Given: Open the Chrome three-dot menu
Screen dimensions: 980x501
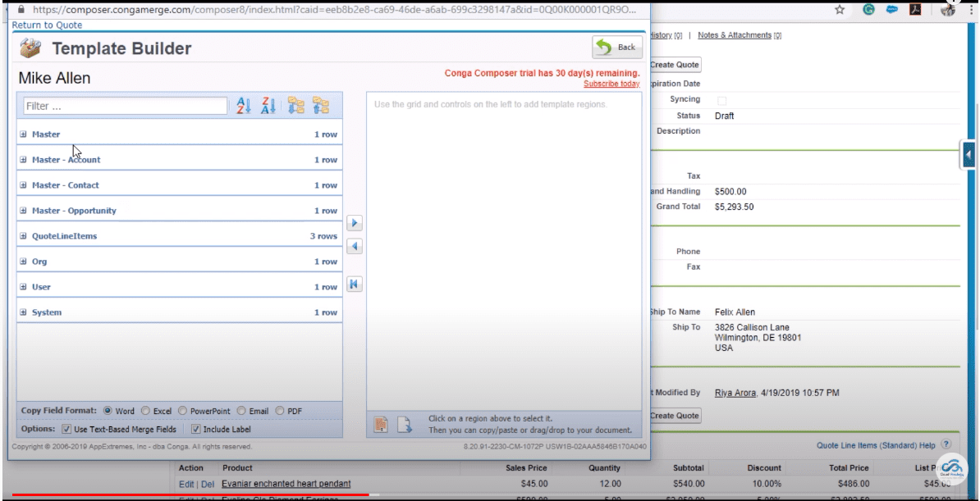Looking at the screenshot, I should point(972,10).
